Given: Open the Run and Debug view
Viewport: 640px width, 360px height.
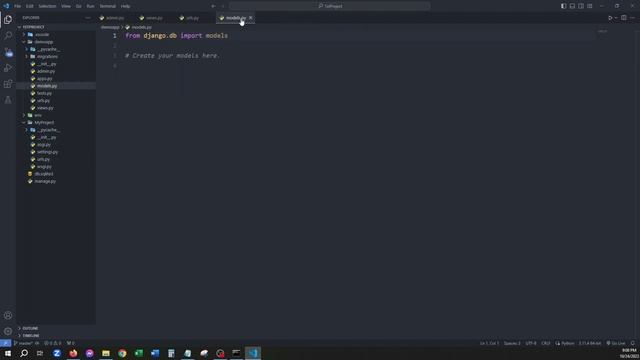Looking at the screenshot, I should click(8, 68).
